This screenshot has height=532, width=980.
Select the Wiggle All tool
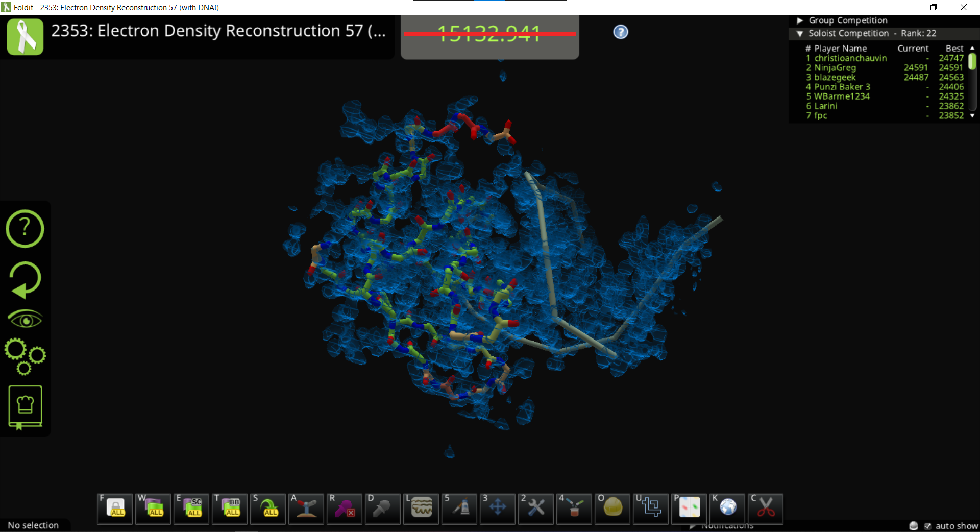pos(153,509)
